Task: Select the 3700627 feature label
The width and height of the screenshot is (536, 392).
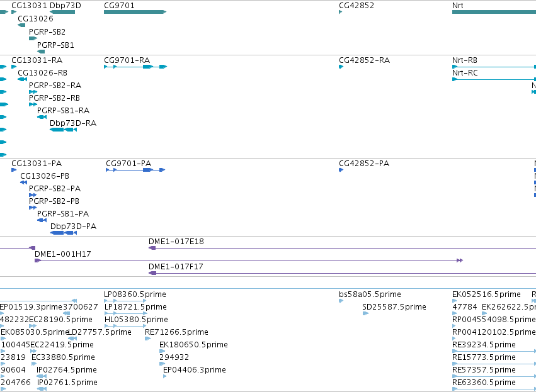Action: tap(81, 306)
